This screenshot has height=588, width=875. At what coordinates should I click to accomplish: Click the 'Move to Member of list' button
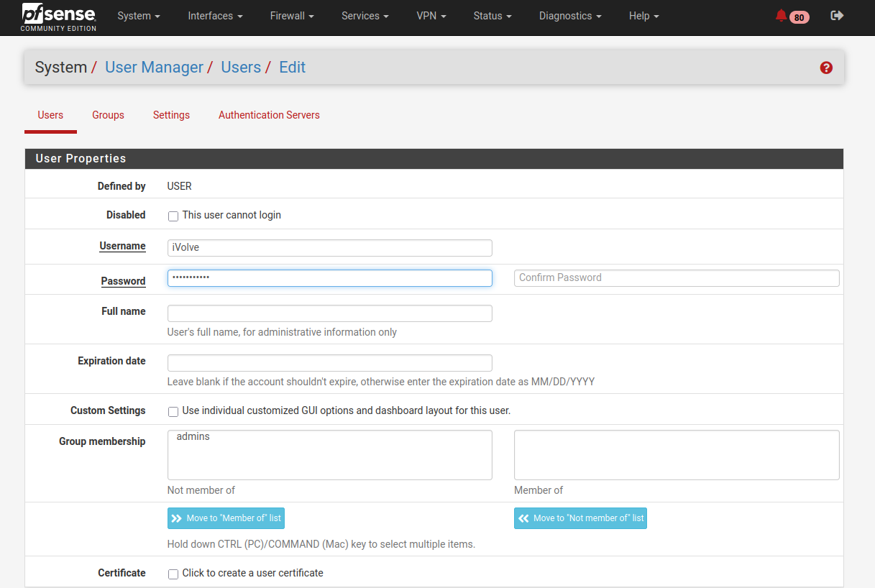pos(226,518)
